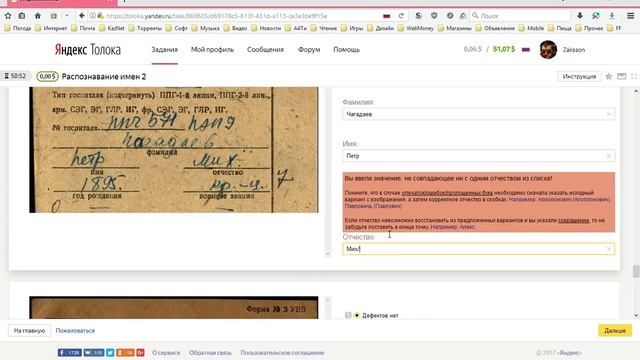The height and width of the screenshot is (360, 640).
Task: Click the scanned hospital card image
Action: click(x=173, y=149)
